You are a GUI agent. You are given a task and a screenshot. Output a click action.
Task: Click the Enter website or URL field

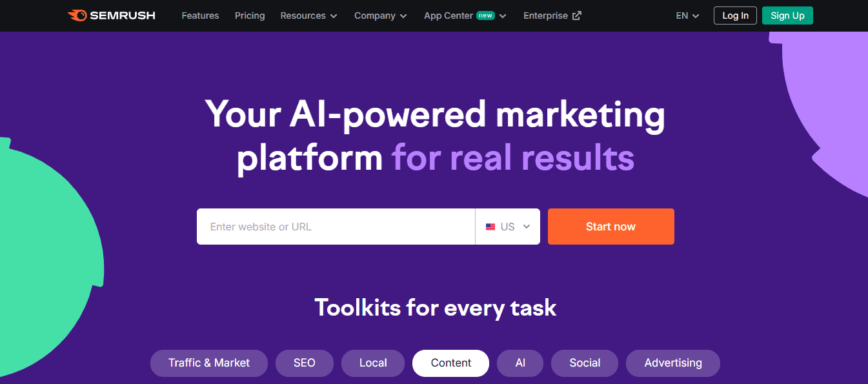336,227
